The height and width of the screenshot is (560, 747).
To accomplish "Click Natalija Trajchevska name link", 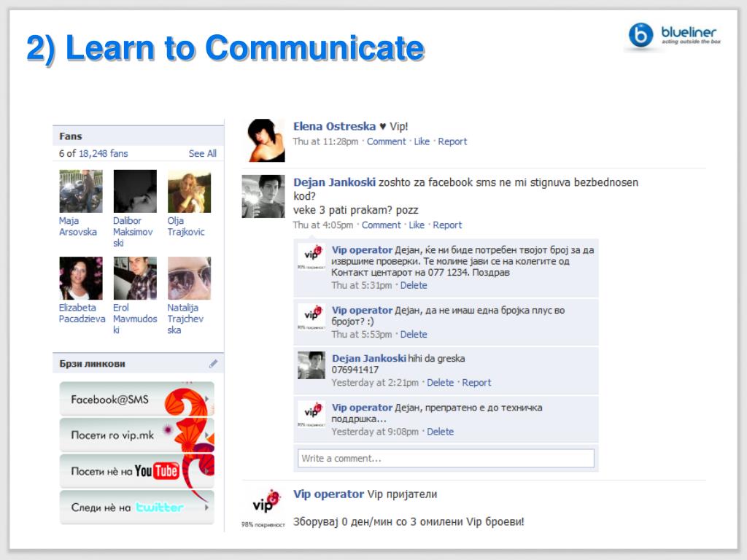I will pyautogui.click(x=185, y=319).
